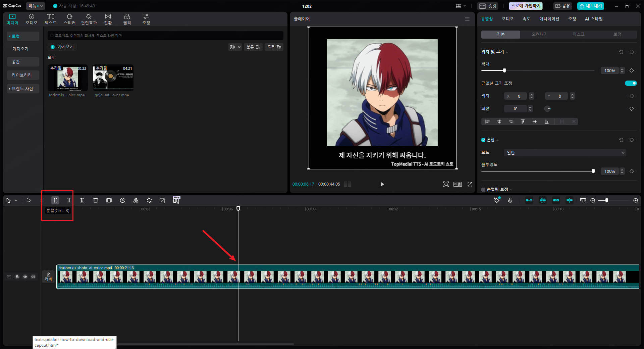Click the timeline zoom slider handle
This screenshot has height=349, width=644.
[607, 200]
